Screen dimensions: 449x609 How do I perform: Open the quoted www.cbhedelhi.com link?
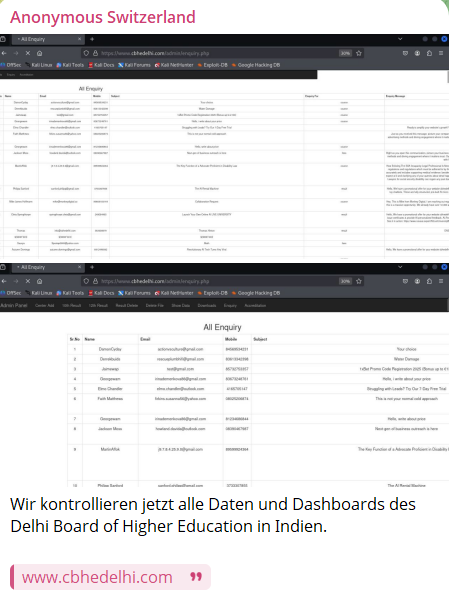(x=97, y=577)
